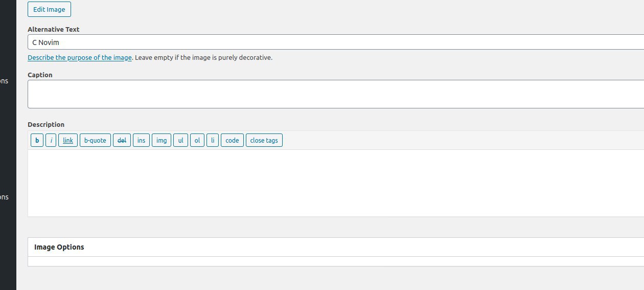644x290 pixels.
Task: Click inside the Caption text box
Action: click(332, 94)
